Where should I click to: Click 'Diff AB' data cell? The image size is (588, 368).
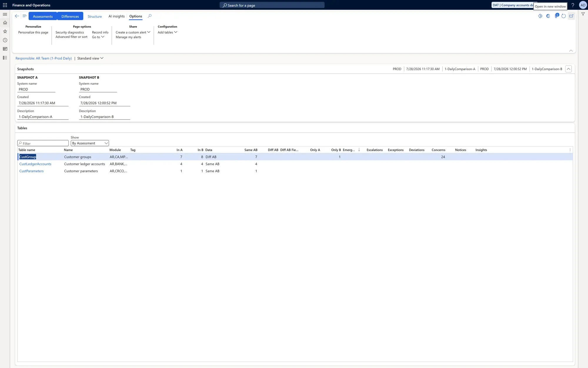[211, 157]
